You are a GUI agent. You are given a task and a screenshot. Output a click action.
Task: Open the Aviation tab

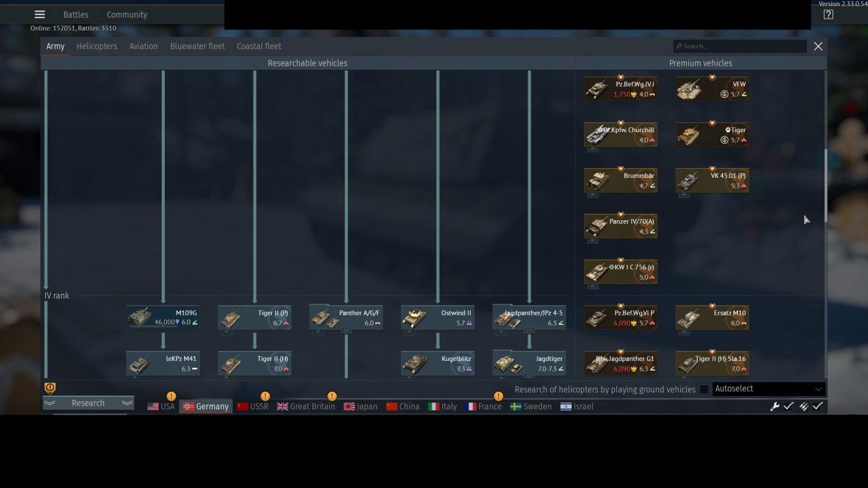(x=143, y=47)
